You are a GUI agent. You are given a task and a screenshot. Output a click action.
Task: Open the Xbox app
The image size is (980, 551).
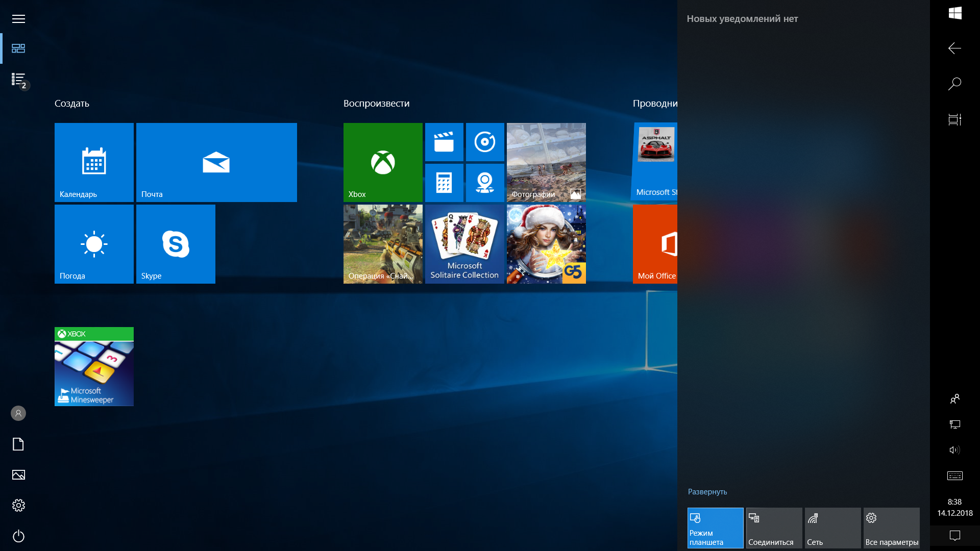382,162
